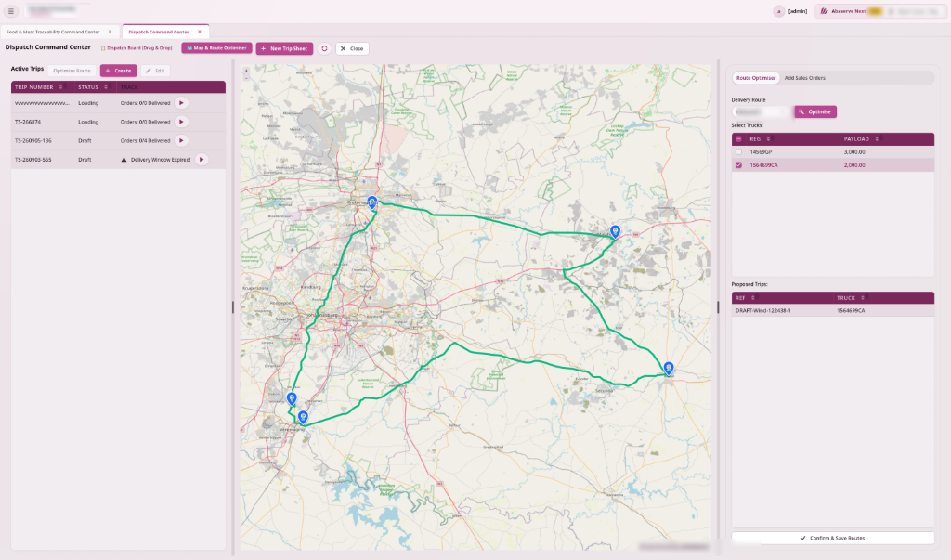Toggle select-all trucks checkbox in header
Viewport: 951px width, 560px height.
(x=738, y=139)
